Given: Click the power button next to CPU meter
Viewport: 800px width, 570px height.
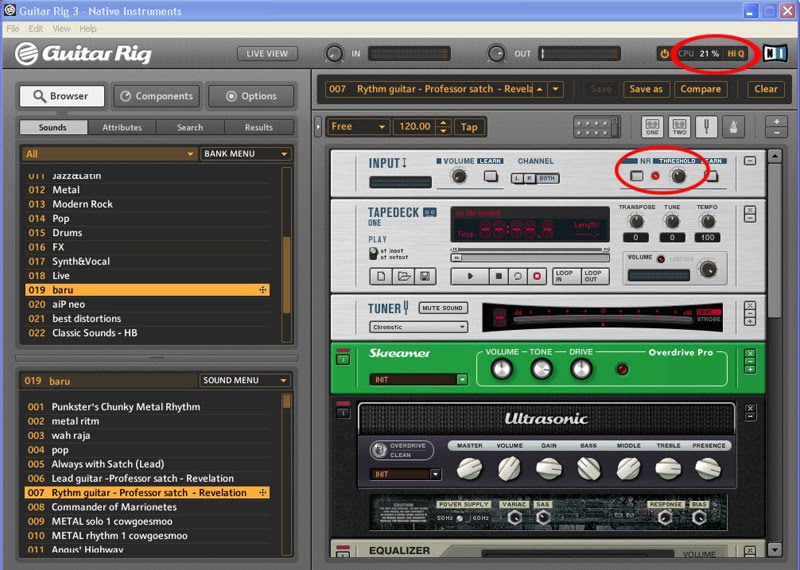Looking at the screenshot, I should [664, 54].
